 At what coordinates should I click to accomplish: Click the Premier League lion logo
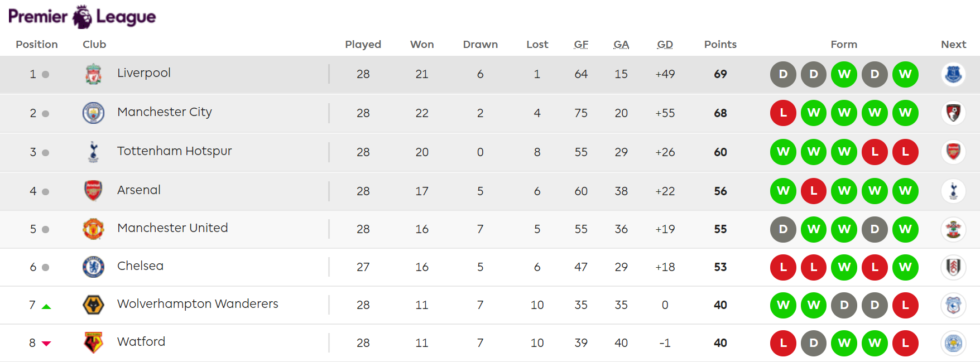[82, 17]
